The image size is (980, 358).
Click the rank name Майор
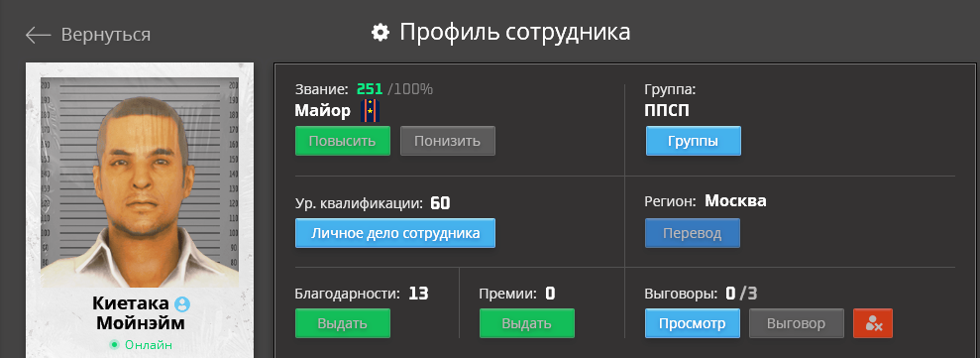pyautogui.click(x=323, y=111)
